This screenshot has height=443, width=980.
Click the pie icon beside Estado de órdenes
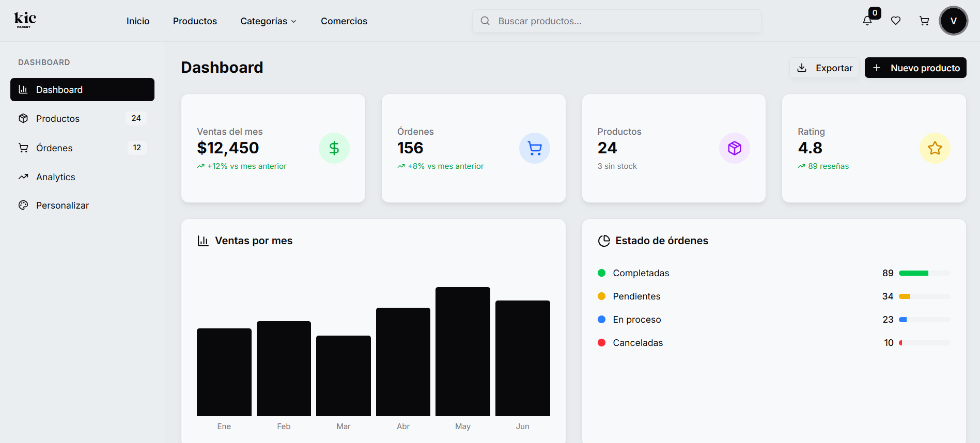coord(604,241)
